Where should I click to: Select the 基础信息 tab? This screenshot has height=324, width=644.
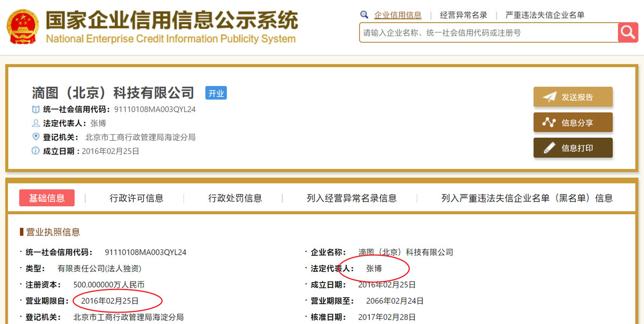coord(47,198)
